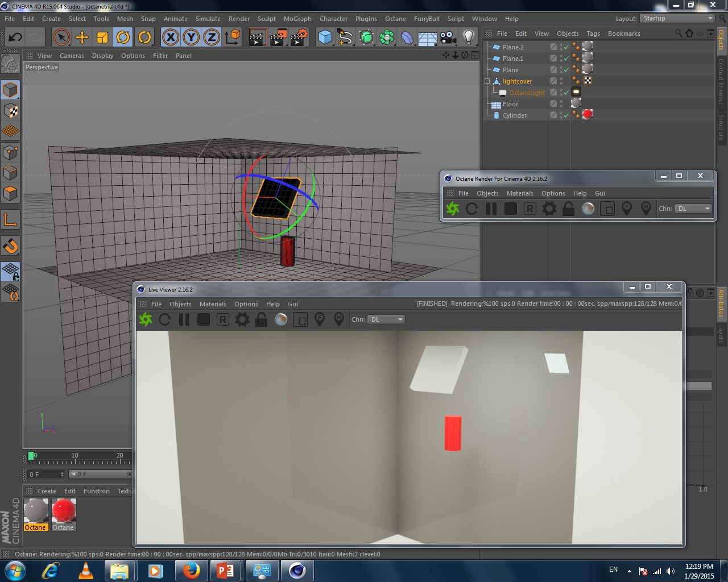The image size is (728, 582).
Task: Toggle lightcover visibility dots
Action: pos(561,81)
